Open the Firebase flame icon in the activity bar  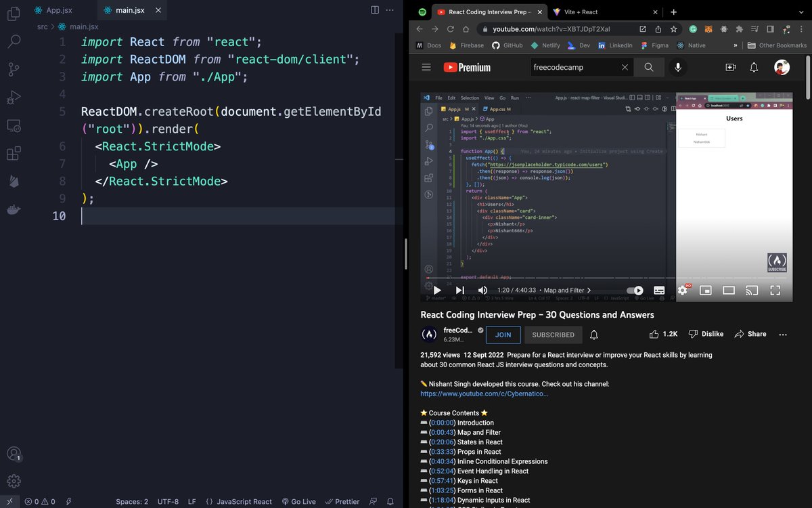[x=13, y=182]
